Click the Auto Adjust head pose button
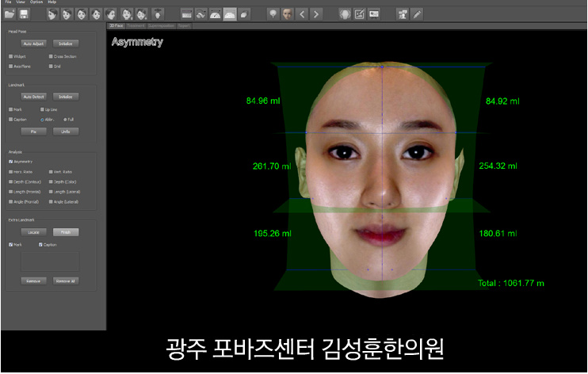Viewport: 588px width, 374px height. coord(33,44)
